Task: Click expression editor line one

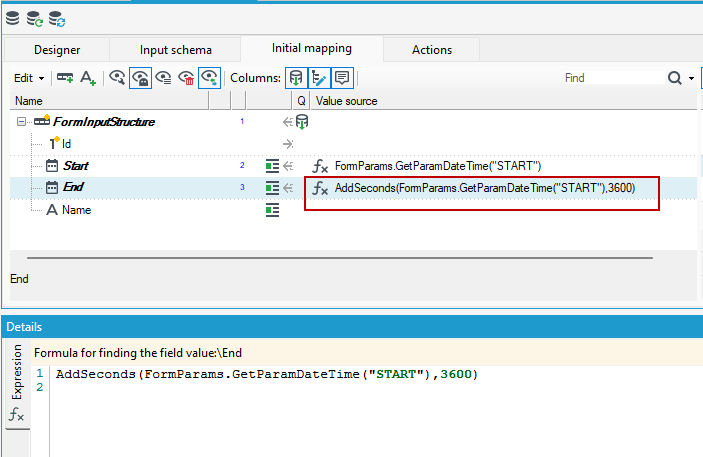Action: [267, 374]
